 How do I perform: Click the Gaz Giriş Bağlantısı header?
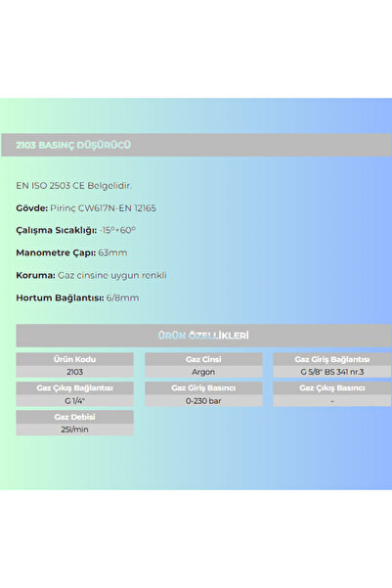pos(332,359)
